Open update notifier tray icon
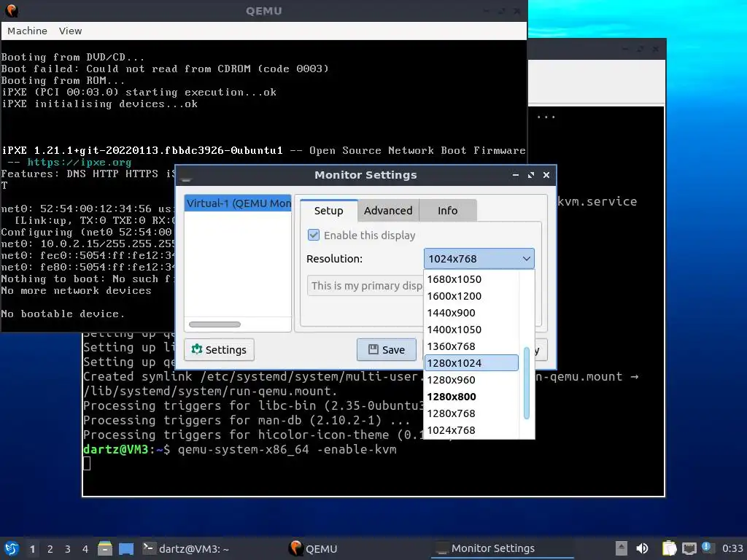The width and height of the screenshot is (747, 560). coord(706,547)
